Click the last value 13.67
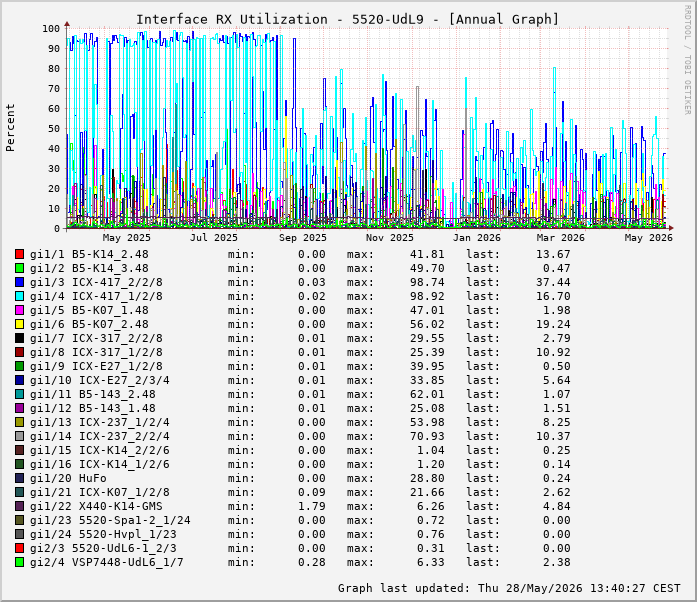Image resolution: width=697 pixels, height=602 pixels. (x=553, y=254)
